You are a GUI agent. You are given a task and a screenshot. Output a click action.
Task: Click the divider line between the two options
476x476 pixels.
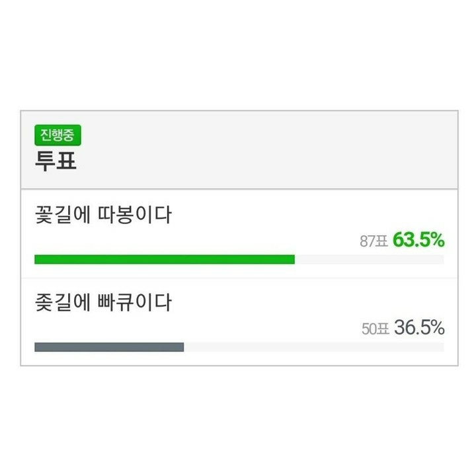(238, 278)
